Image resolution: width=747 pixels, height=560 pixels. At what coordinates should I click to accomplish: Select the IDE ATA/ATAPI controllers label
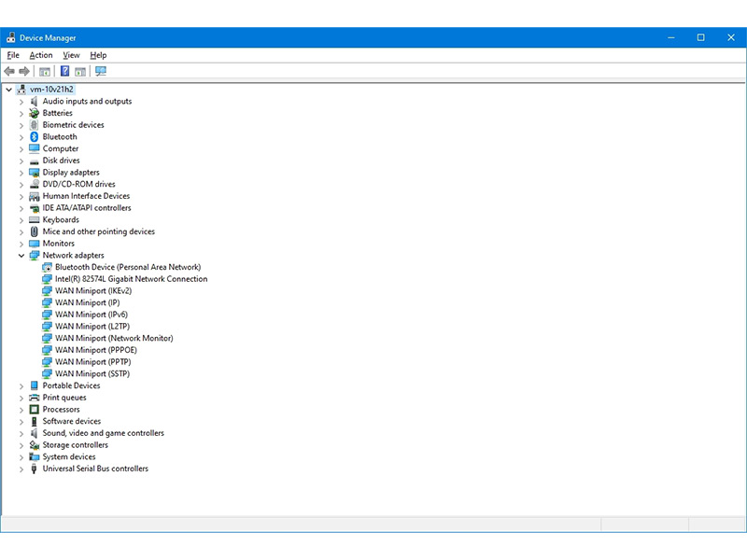[x=87, y=208]
